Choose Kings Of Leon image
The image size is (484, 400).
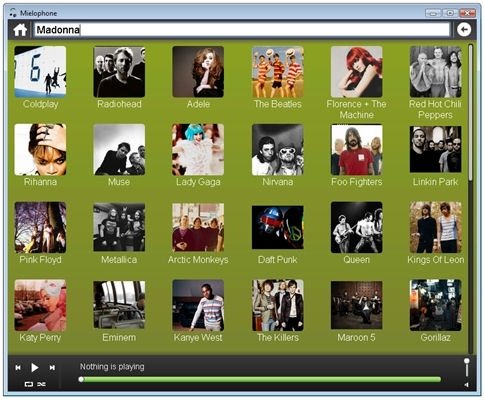435,227
